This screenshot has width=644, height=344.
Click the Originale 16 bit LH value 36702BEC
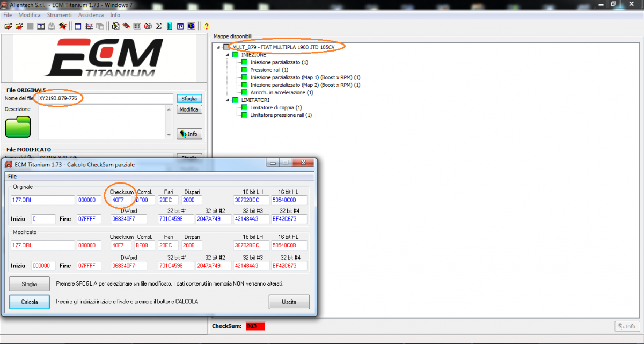pyautogui.click(x=251, y=200)
